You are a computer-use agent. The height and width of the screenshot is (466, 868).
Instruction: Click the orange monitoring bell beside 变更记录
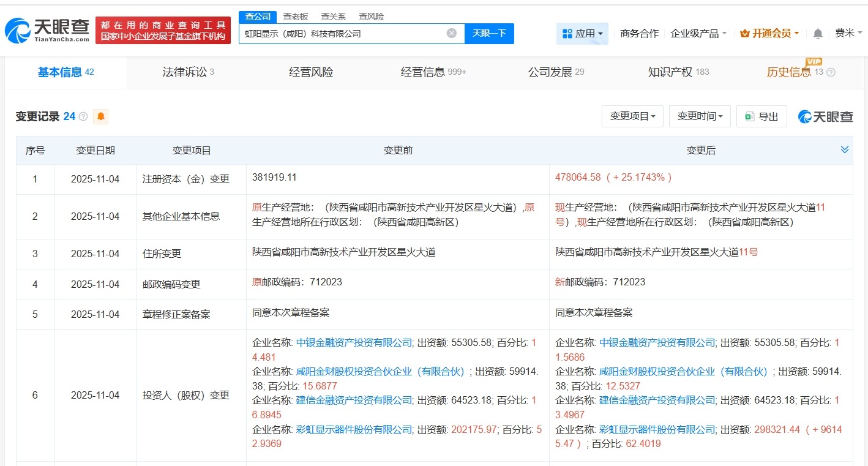(x=101, y=116)
